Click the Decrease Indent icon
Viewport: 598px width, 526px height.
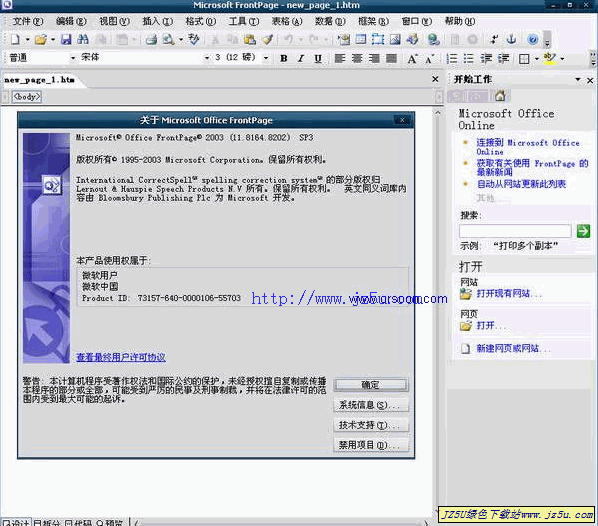(486, 58)
